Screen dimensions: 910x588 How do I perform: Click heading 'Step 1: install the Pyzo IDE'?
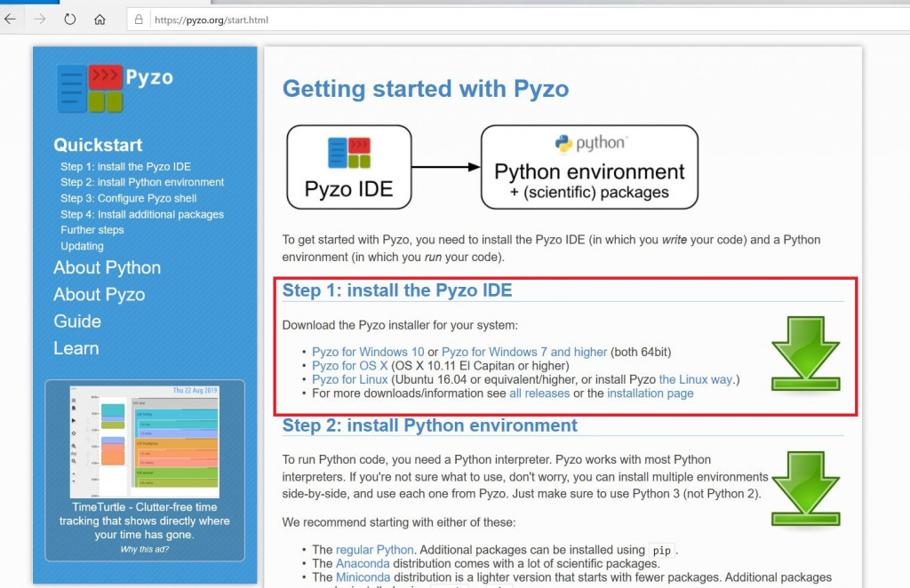[397, 290]
